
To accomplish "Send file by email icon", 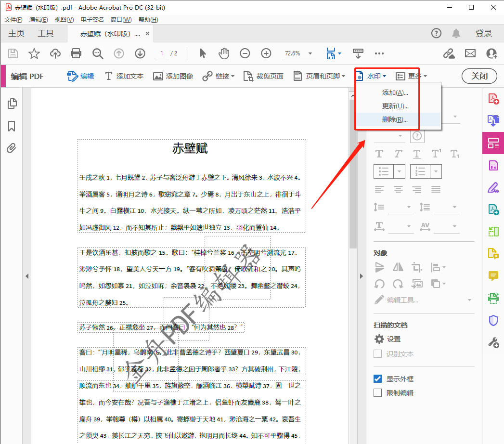I will pyautogui.click(x=470, y=53).
